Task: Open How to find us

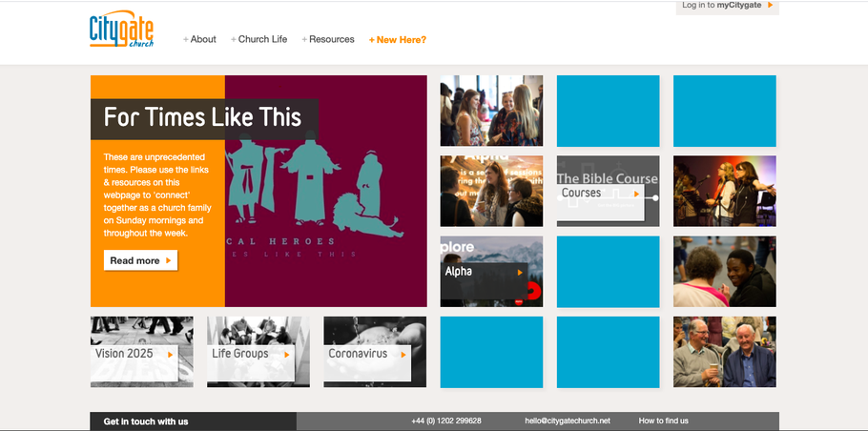Action: (x=663, y=421)
